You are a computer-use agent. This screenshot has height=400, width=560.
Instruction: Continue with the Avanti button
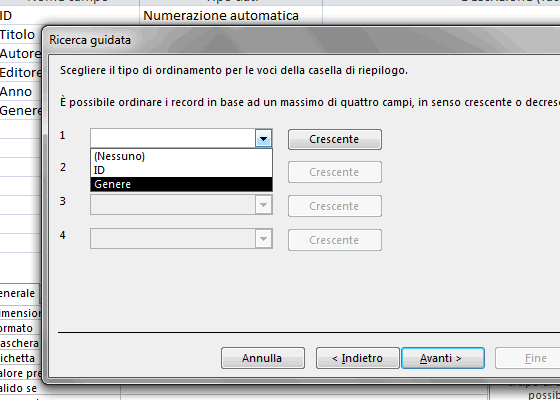click(442, 358)
